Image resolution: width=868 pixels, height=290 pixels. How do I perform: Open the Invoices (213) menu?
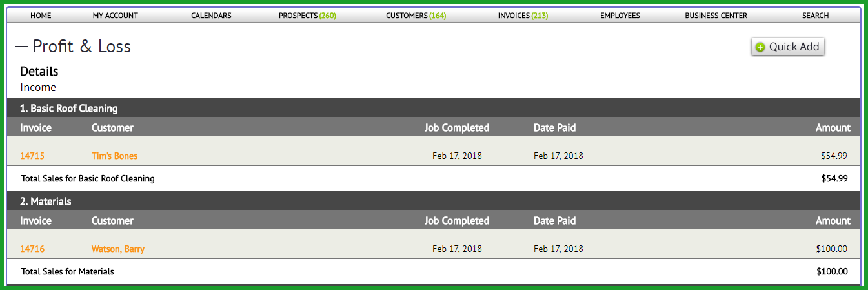523,16
